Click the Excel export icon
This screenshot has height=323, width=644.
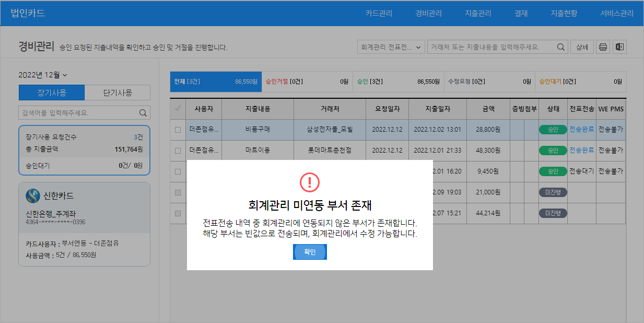coord(620,47)
